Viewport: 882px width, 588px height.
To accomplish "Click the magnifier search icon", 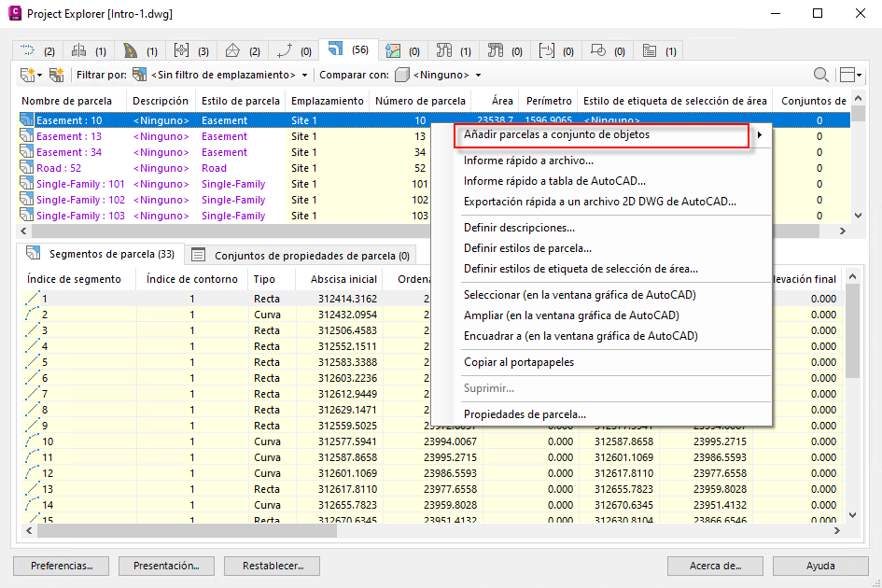I will coord(820,75).
